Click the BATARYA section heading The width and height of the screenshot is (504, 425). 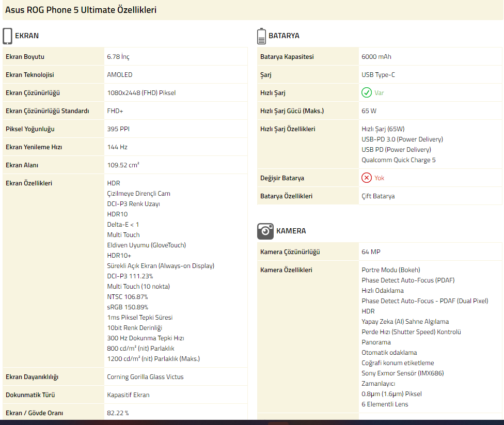[284, 36]
